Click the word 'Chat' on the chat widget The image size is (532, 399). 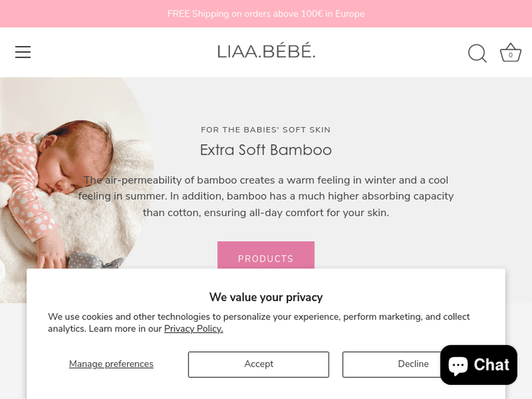[492, 365]
